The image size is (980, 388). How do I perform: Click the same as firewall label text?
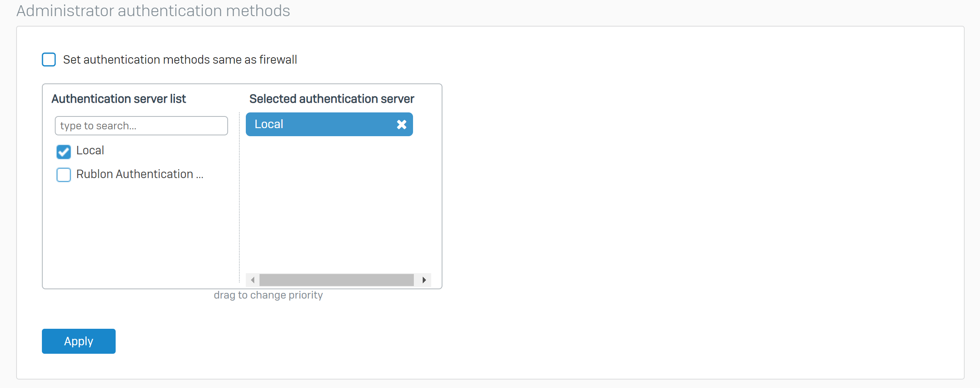(x=180, y=60)
